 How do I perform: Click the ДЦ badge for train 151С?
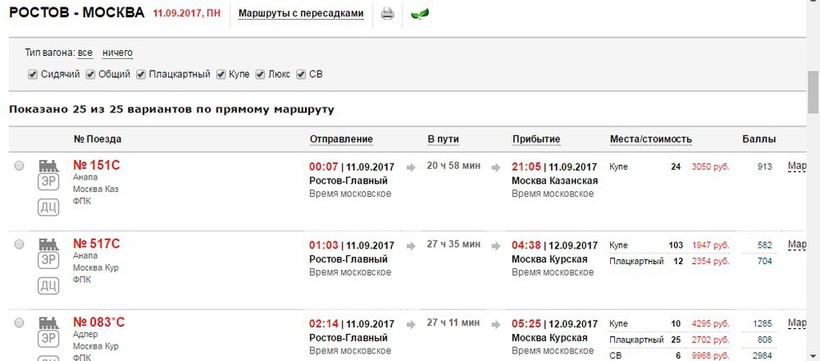click(x=49, y=208)
